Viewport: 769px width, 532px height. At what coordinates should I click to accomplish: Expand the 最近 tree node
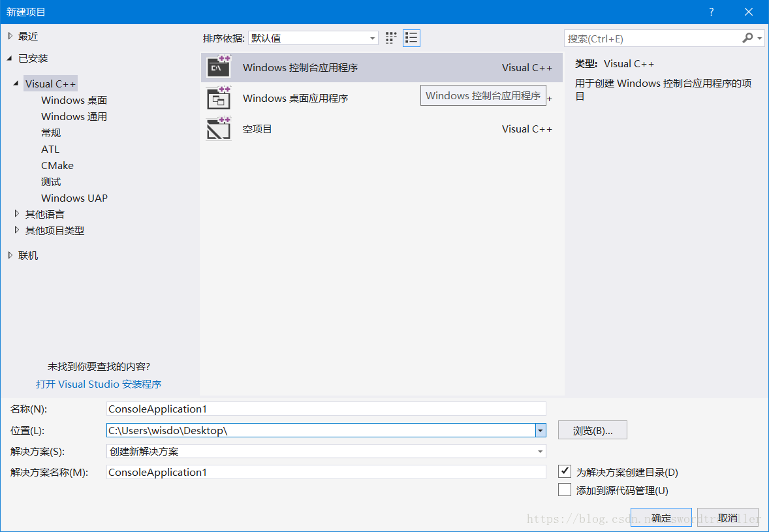[x=10, y=36]
